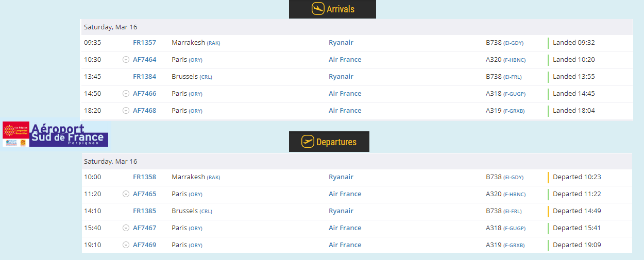Open departure flight FR1385 link
644x260 pixels.
(144, 211)
